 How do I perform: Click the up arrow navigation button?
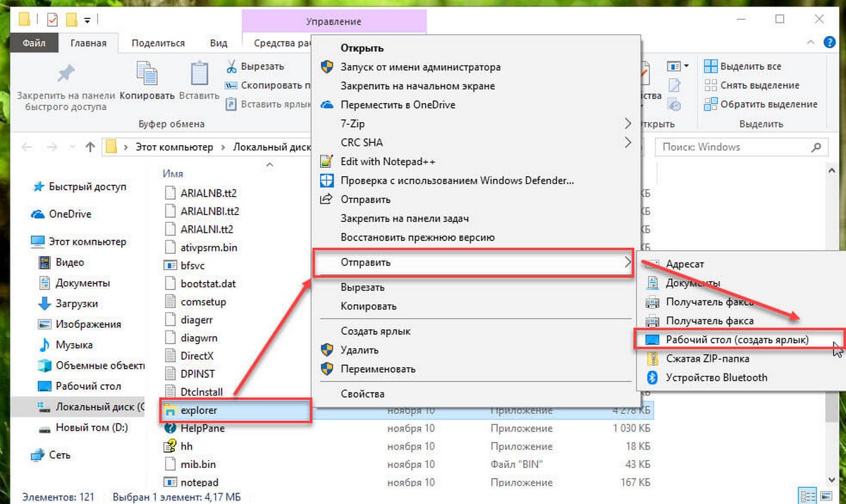[90, 147]
